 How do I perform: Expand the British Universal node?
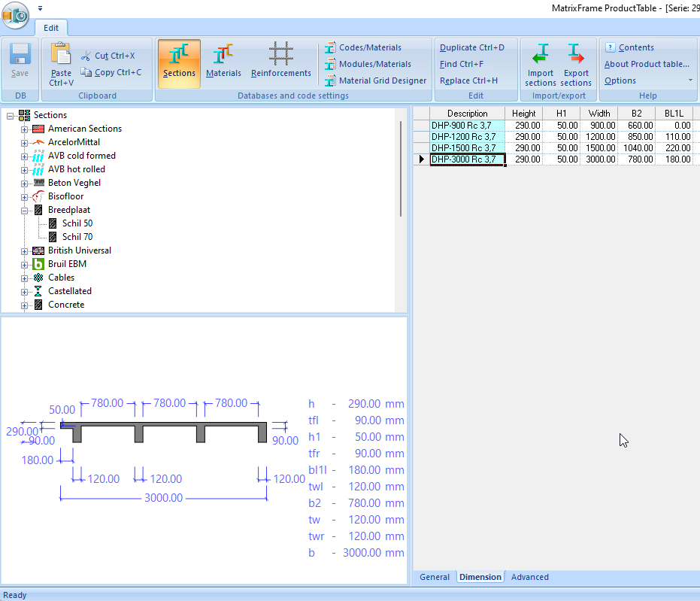tap(25, 251)
